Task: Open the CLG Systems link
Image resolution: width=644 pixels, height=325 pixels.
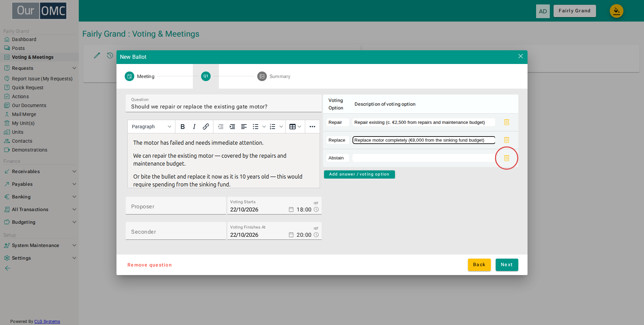Action: pyautogui.click(x=47, y=322)
